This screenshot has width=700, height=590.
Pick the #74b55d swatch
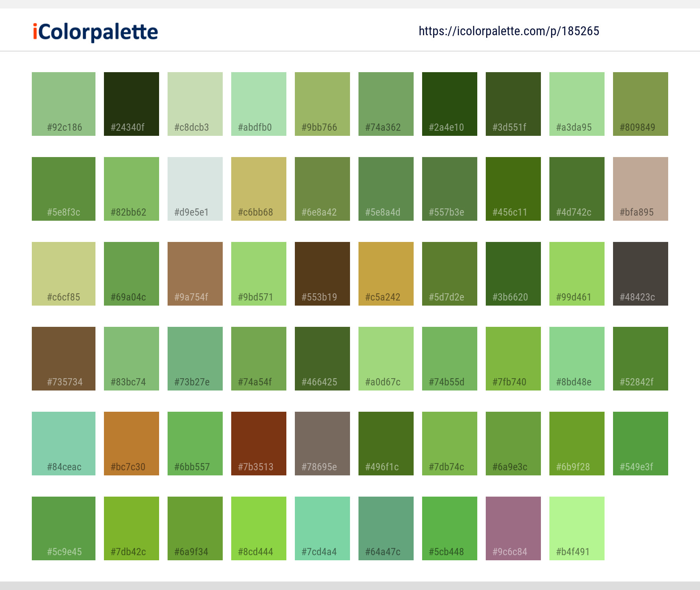pyautogui.click(x=450, y=359)
